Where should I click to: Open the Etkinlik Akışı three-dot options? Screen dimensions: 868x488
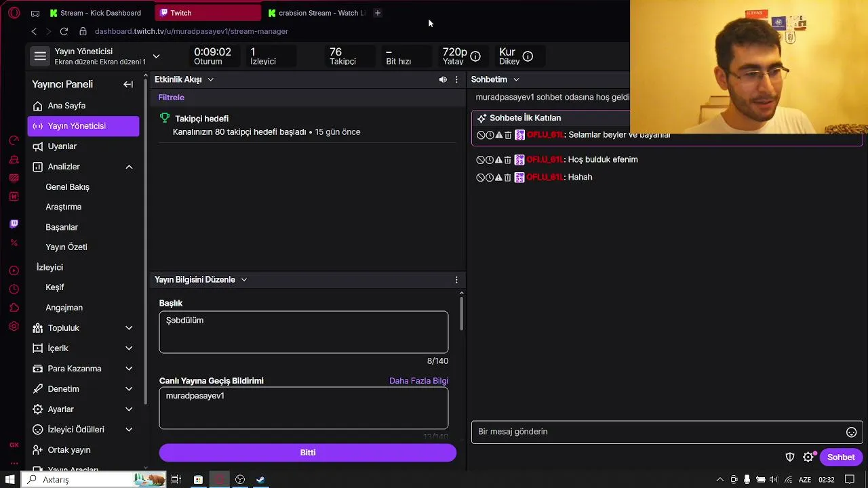tap(456, 79)
